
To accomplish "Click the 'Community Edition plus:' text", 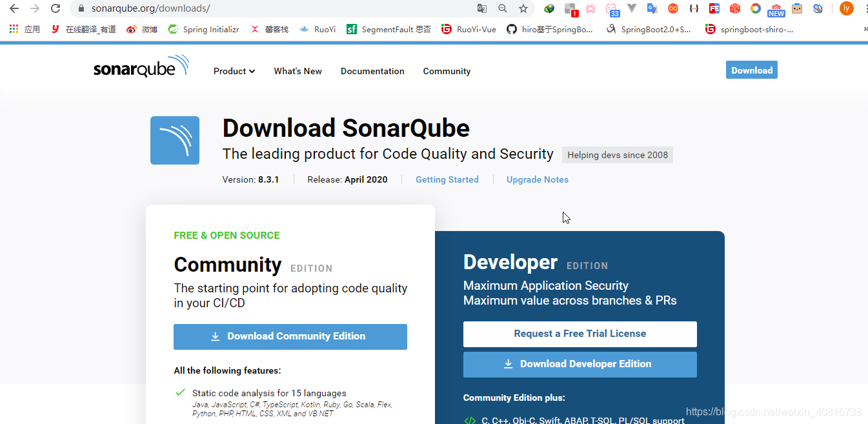I will tap(514, 398).
